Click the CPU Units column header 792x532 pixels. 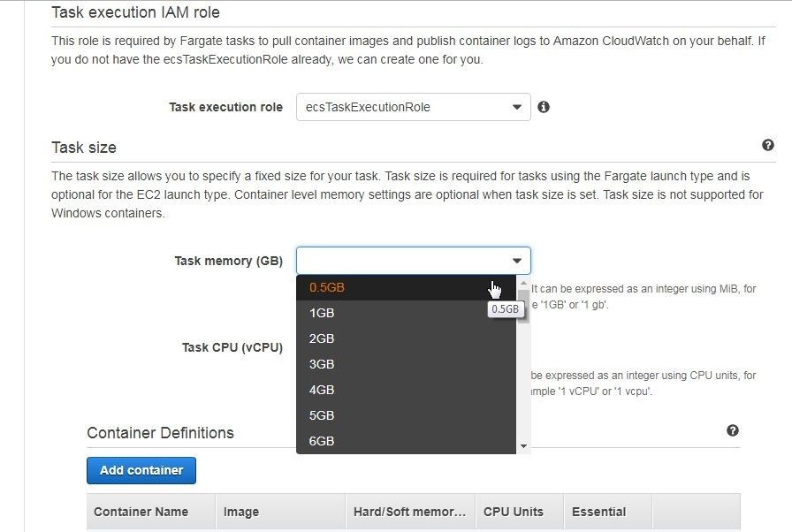point(514,512)
